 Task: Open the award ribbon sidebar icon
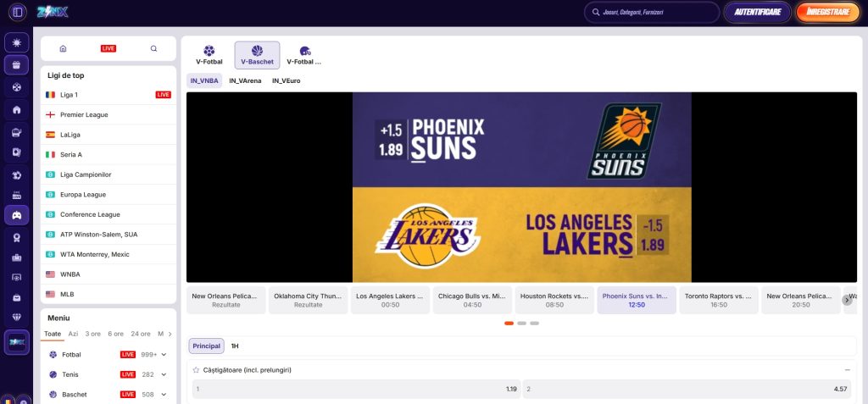click(17, 237)
